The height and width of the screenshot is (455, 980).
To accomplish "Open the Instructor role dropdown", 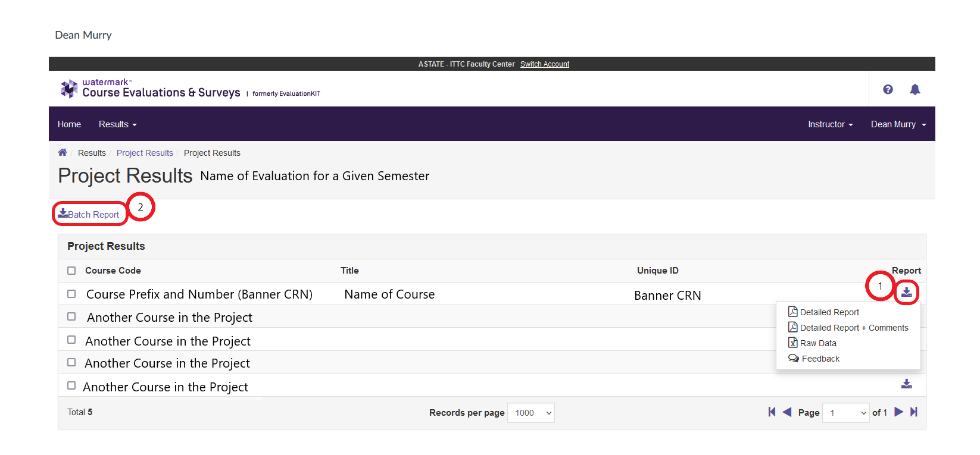I will [830, 124].
